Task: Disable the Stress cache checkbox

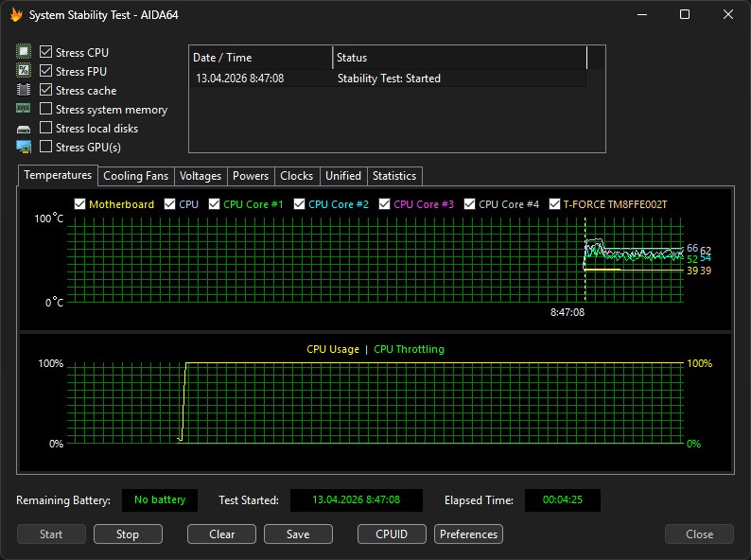Action: point(45,90)
